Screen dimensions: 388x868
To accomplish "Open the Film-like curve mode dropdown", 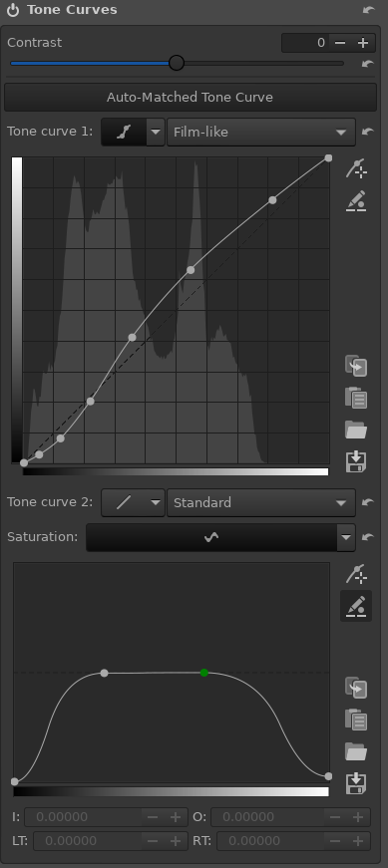I will [261, 132].
